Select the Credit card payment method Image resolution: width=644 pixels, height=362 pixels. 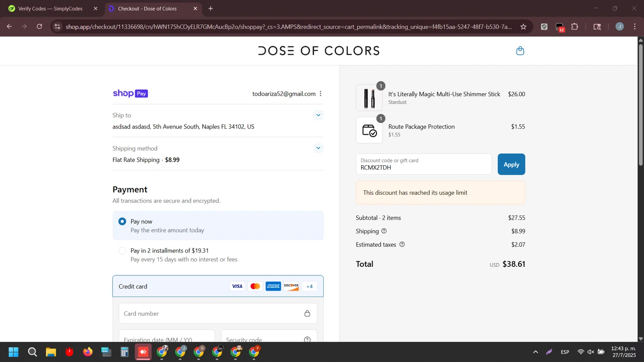point(218,286)
